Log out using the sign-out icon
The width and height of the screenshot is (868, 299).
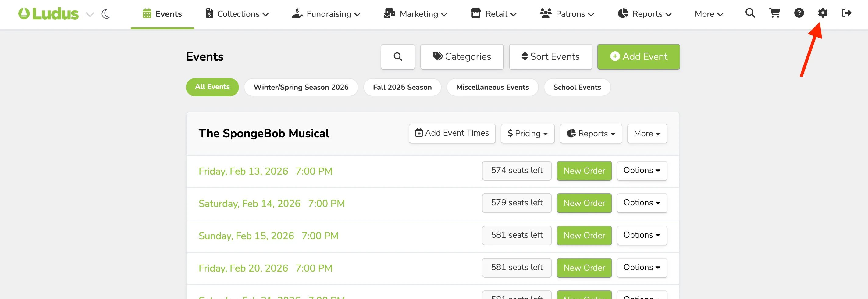846,13
